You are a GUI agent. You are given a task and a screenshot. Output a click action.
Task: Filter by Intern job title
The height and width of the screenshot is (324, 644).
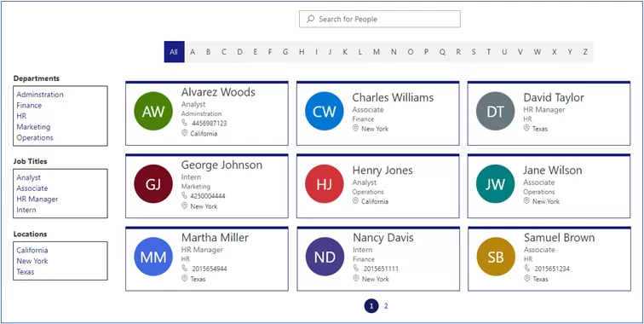pos(26,210)
